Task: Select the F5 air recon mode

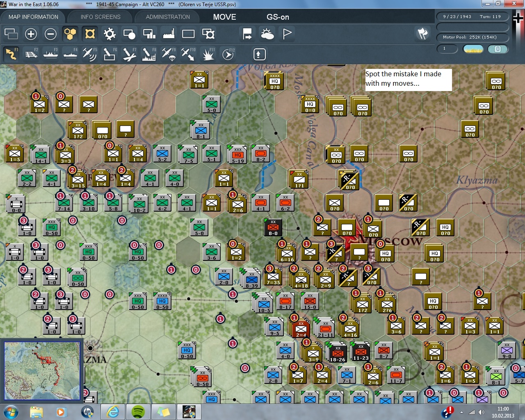Action: coord(90,54)
